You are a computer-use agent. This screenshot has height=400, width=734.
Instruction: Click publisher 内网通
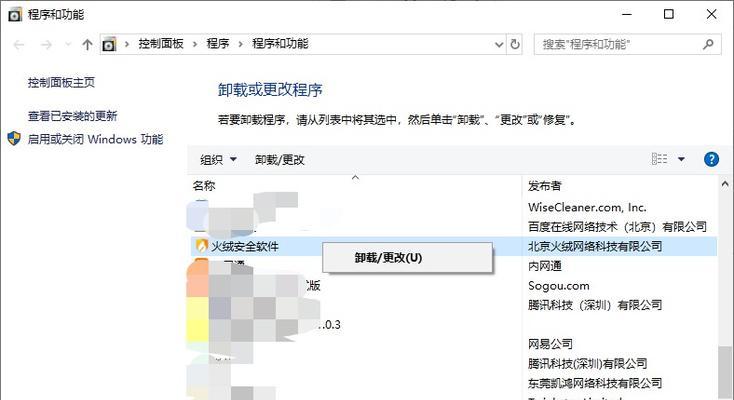click(544, 266)
